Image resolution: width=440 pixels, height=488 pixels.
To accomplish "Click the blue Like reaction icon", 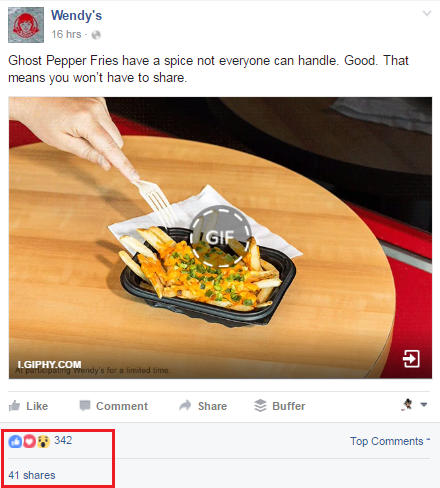I will click(15, 441).
